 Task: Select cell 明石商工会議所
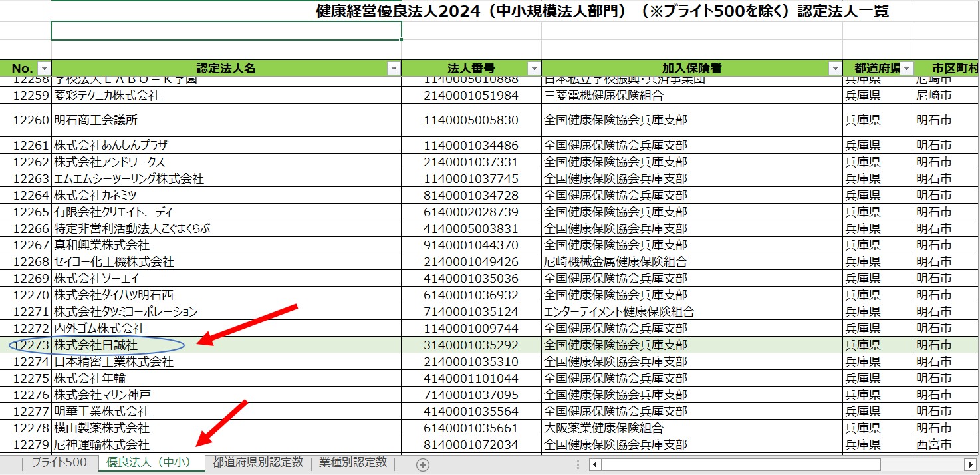click(227, 120)
